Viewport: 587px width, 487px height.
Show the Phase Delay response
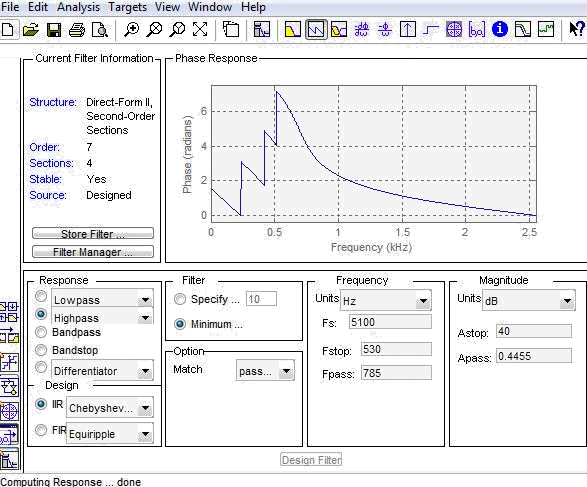pos(385,29)
